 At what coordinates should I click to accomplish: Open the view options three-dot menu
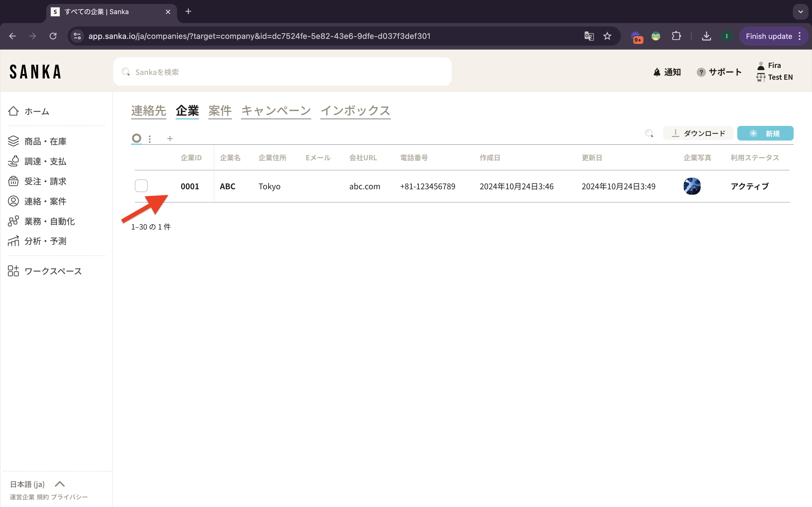point(150,139)
